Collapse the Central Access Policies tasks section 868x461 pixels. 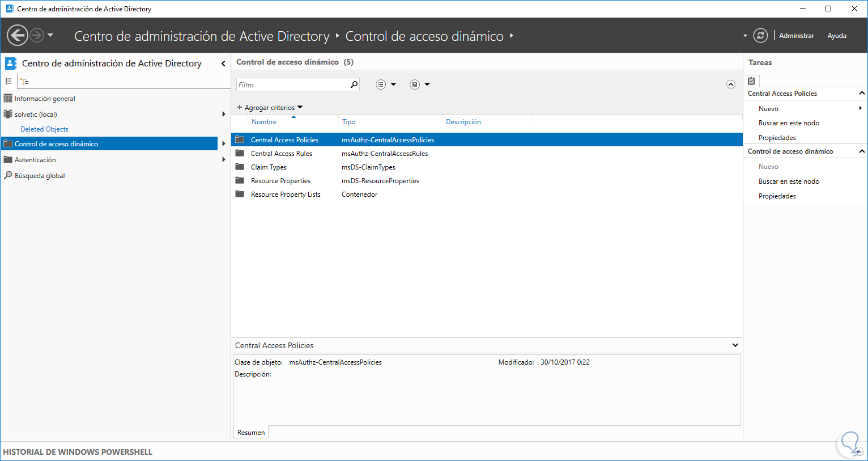tap(862, 93)
